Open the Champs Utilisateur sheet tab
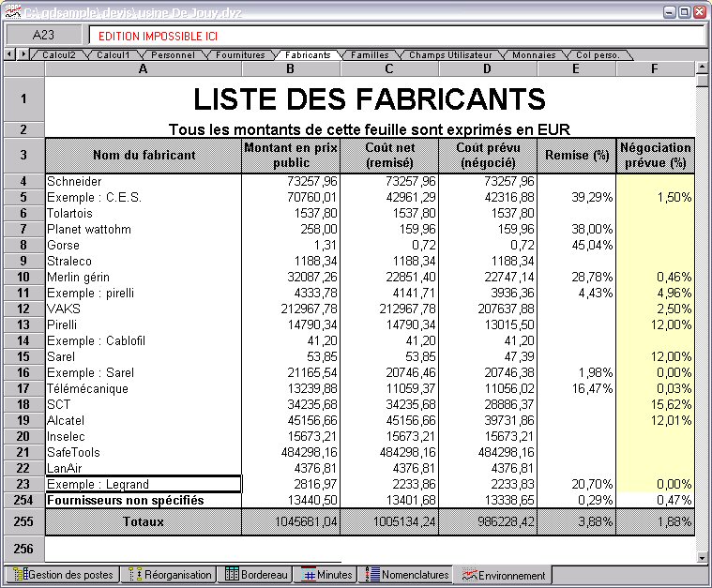The height and width of the screenshot is (588, 712). 450,55
